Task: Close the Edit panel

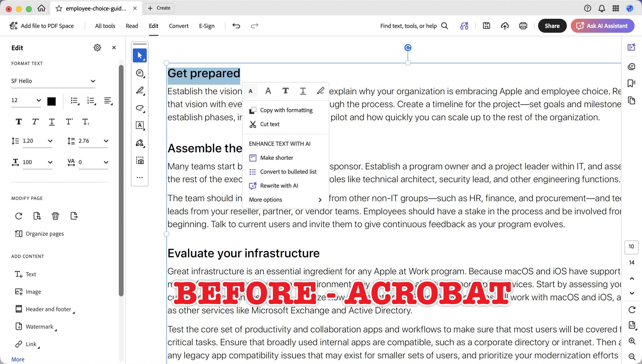Action: point(114,48)
